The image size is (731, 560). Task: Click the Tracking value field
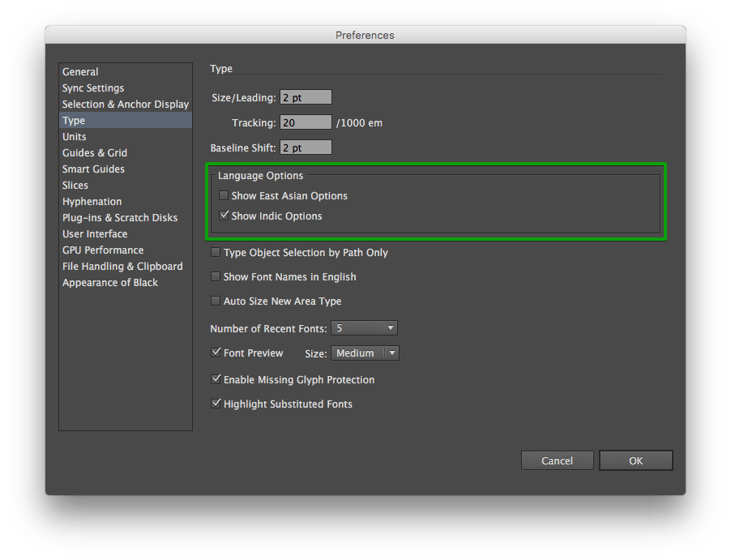(x=306, y=122)
